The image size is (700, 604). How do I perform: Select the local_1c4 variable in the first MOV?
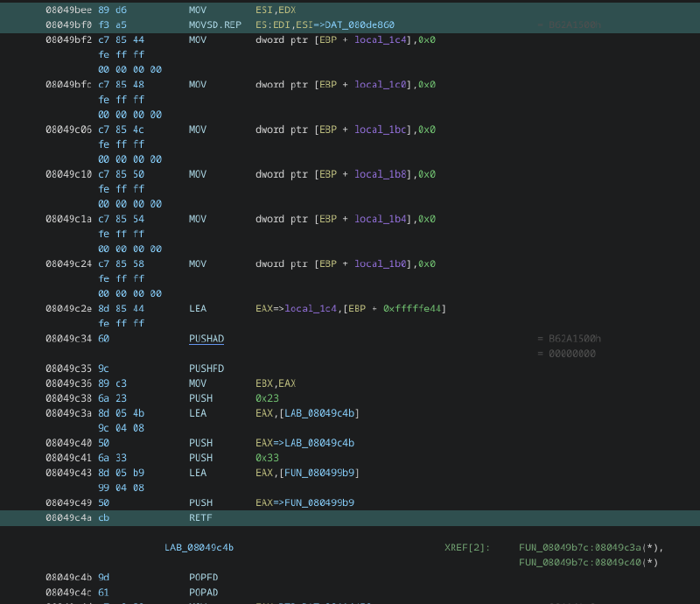(x=381, y=40)
